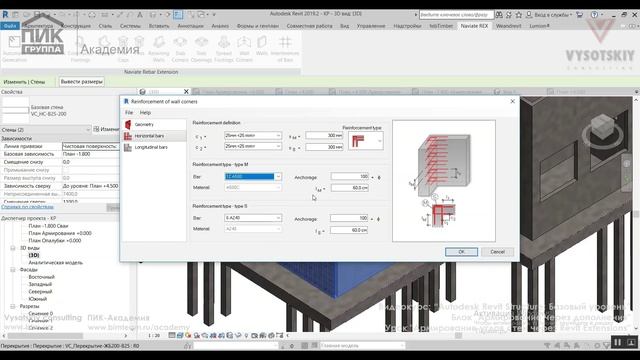The width and height of the screenshot is (640, 360).
Task: Open the Help menu in the dialog
Action: pyautogui.click(x=145, y=113)
